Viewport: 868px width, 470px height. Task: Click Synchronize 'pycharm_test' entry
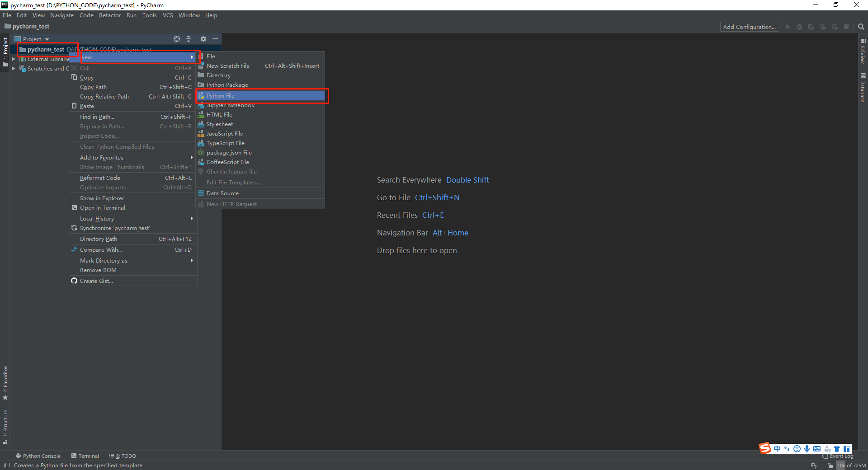pyautogui.click(x=133, y=228)
